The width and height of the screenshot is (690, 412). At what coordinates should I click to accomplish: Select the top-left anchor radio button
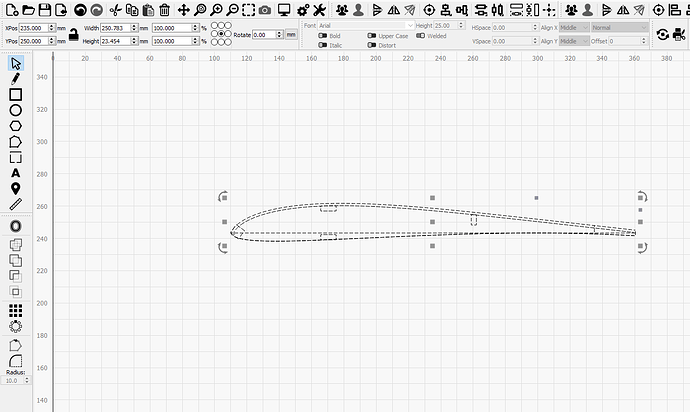coord(215,26)
